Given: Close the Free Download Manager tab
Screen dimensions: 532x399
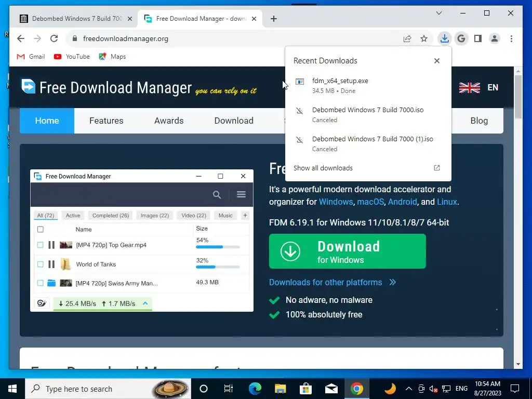Looking at the screenshot, I should click(254, 19).
